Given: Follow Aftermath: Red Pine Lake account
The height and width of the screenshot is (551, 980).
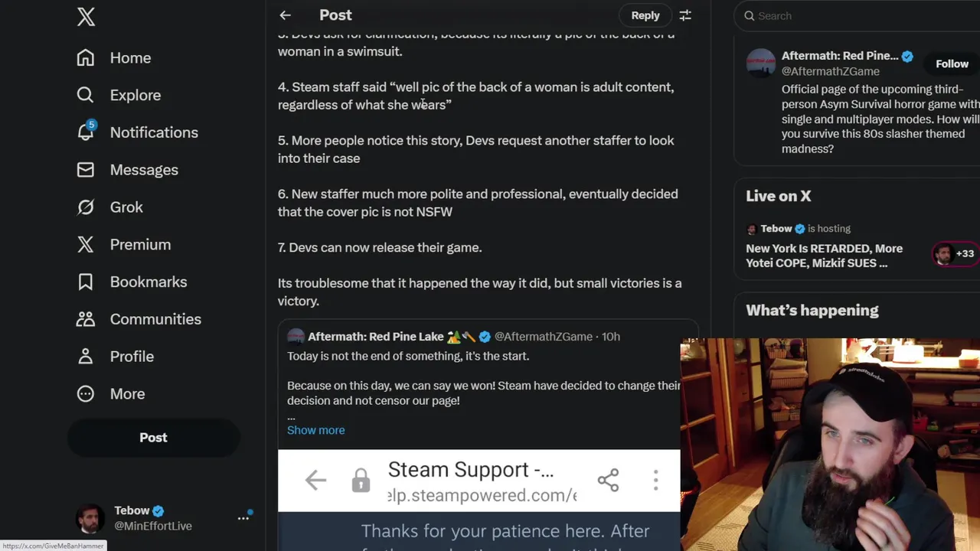Looking at the screenshot, I should 952,64.
